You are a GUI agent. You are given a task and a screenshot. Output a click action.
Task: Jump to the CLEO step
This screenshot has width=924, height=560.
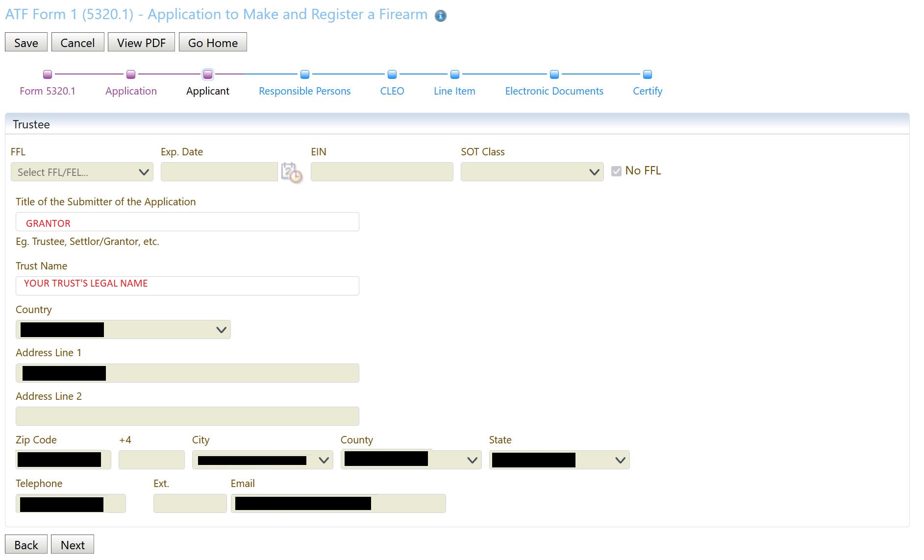[x=392, y=91]
